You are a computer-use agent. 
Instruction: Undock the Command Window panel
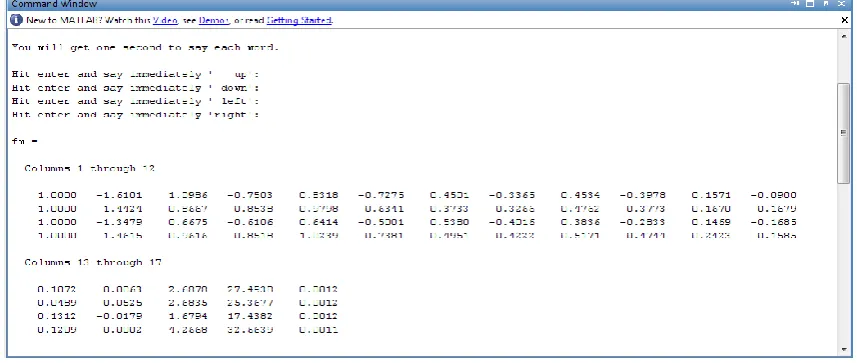coord(826,3)
